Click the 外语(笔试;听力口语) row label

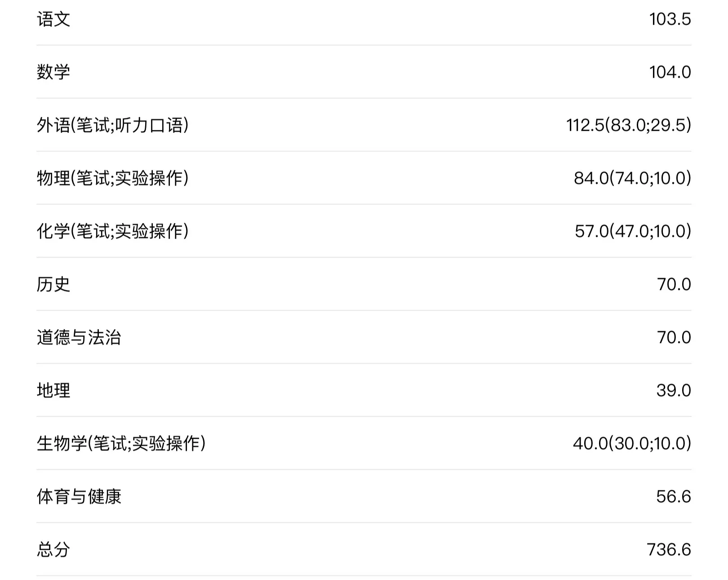click(x=112, y=125)
